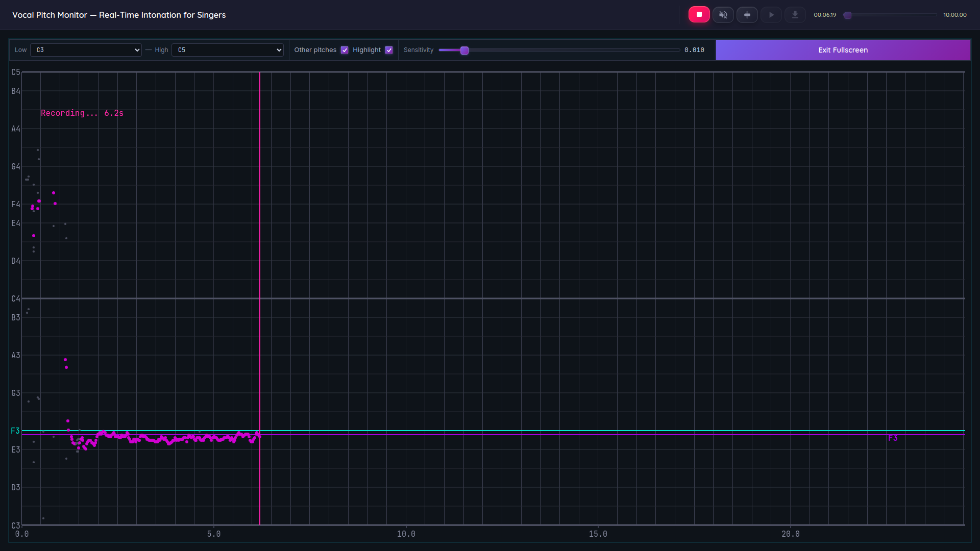The image size is (980, 551).
Task: Click the Sensitivity label
Action: (419, 50)
